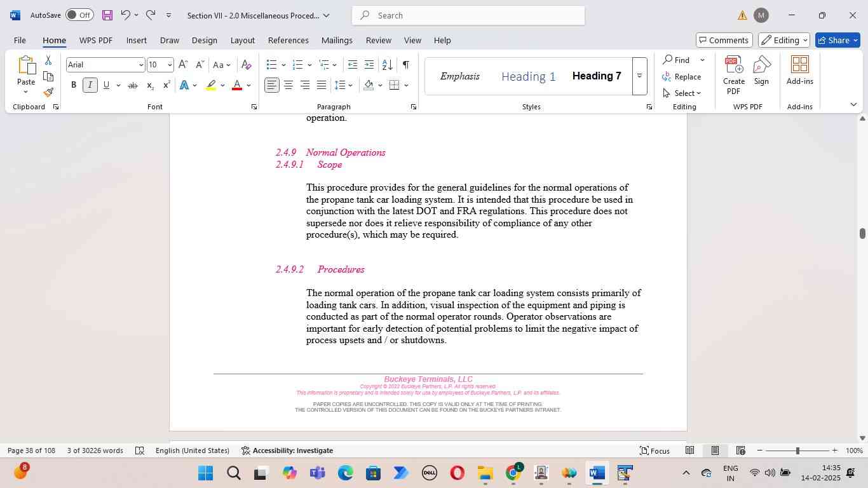Image resolution: width=868 pixels, height=488 pixels.
Task: Switch to Read Mode view
Action: (689, 451)
